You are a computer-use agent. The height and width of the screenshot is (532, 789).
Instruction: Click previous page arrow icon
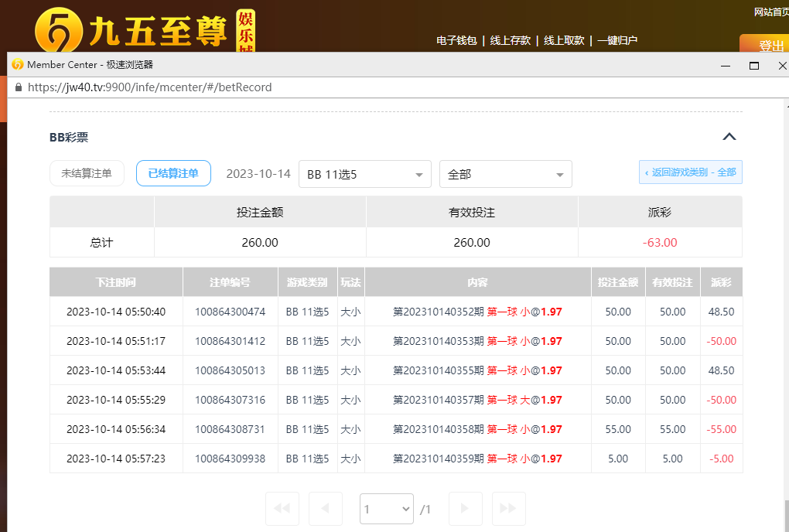(x=326, y=509)
